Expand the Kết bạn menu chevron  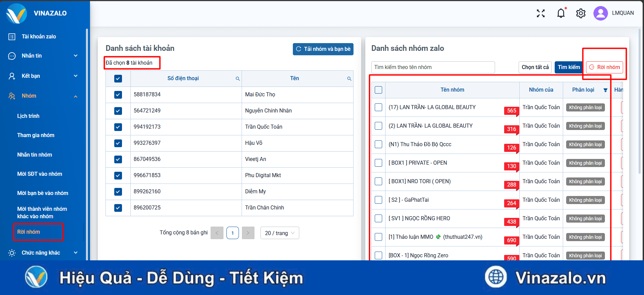point(75,76)
